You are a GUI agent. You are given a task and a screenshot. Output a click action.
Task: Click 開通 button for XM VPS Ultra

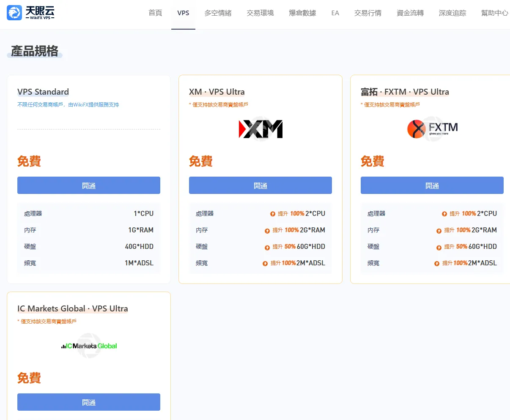(x=260, y=185)
